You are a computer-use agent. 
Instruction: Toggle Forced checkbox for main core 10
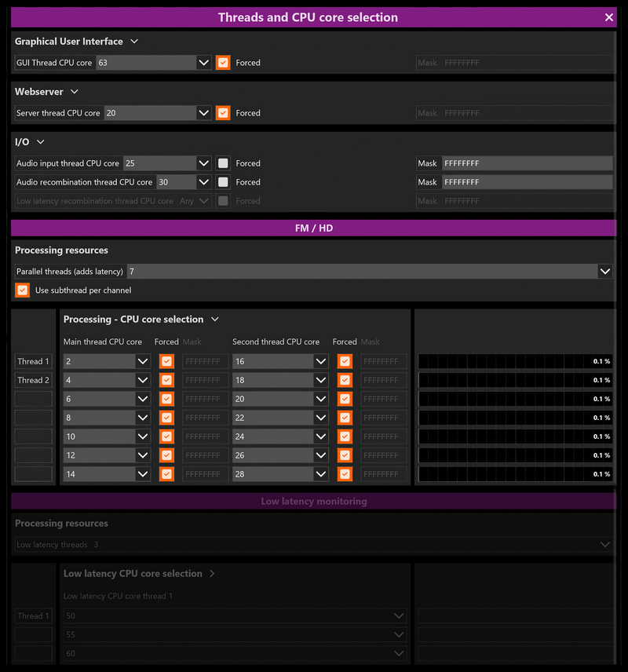[166, 436]
